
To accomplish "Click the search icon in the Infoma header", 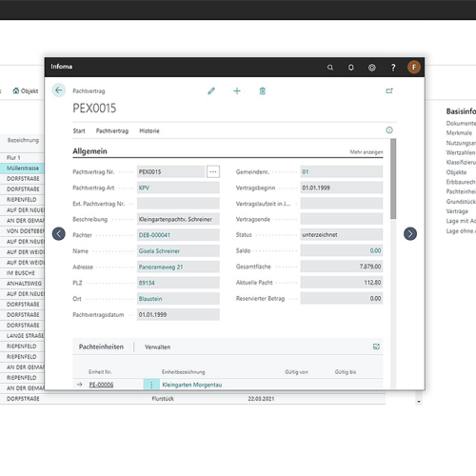I will [330, 68].
